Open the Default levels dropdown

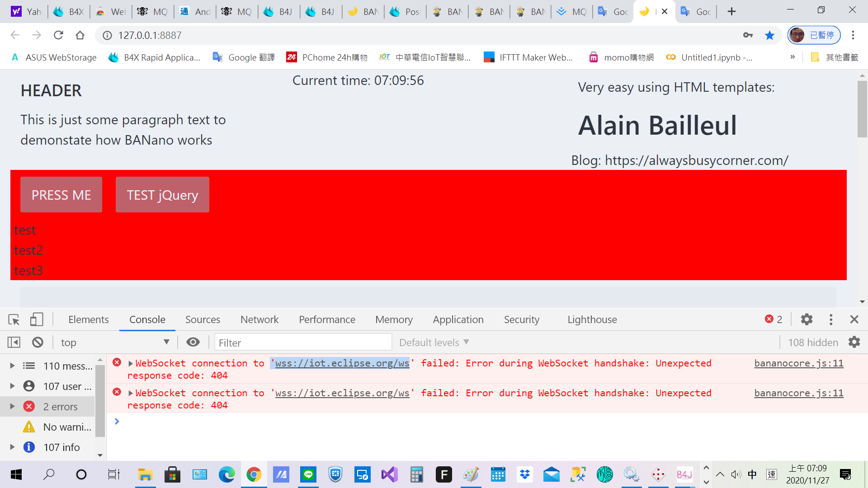pos(434,343)
